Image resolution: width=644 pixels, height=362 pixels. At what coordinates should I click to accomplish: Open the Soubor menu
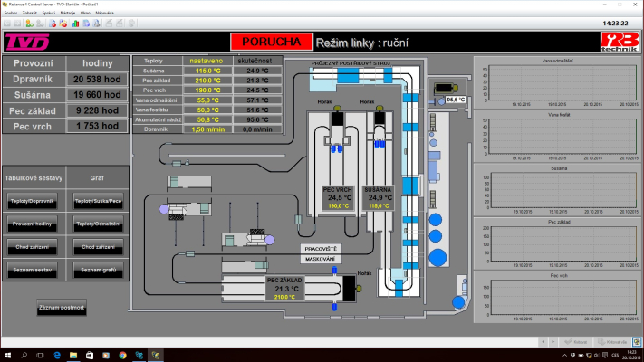click(11, 14)
